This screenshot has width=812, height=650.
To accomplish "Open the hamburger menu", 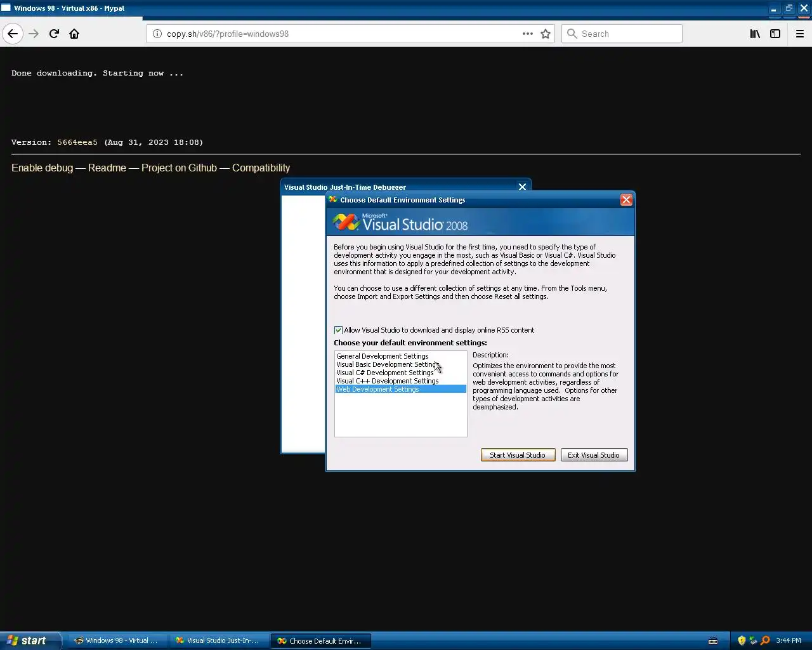I will tap(800, 34).
